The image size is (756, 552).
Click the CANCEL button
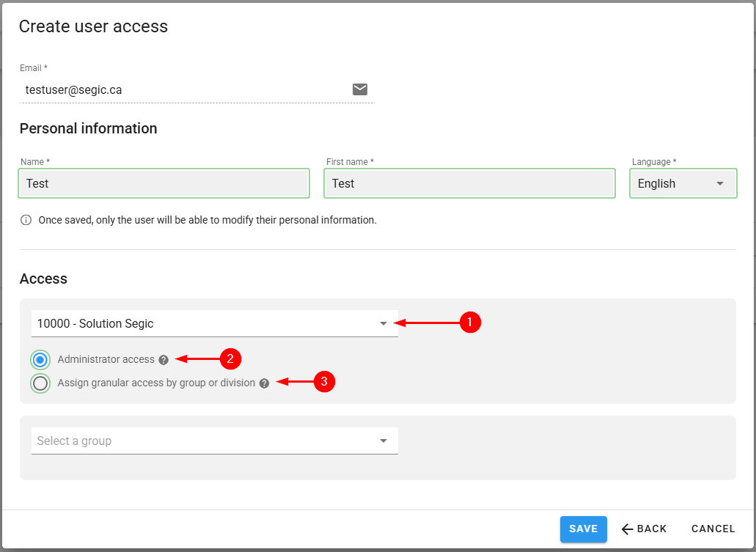[x=713, y=529]
